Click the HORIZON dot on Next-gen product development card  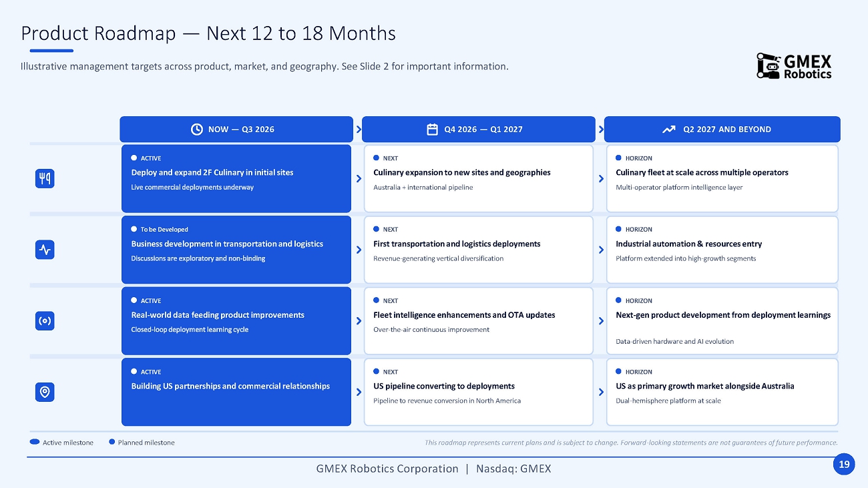point(619,300)
